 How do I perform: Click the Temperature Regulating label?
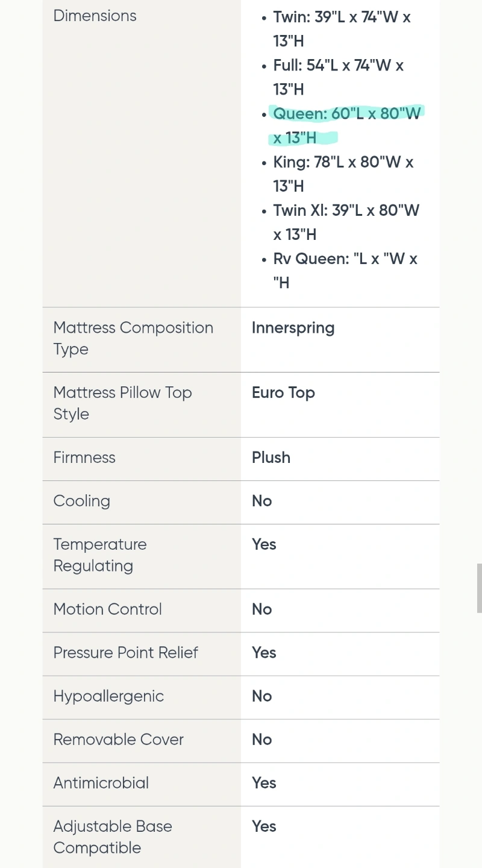point(100,555)
